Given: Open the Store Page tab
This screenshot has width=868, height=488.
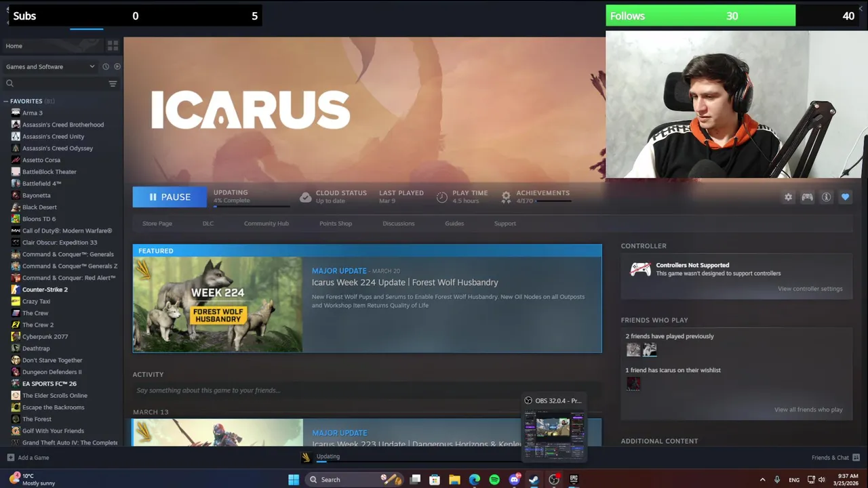Looking at the screenshot, I should [157, 223].
